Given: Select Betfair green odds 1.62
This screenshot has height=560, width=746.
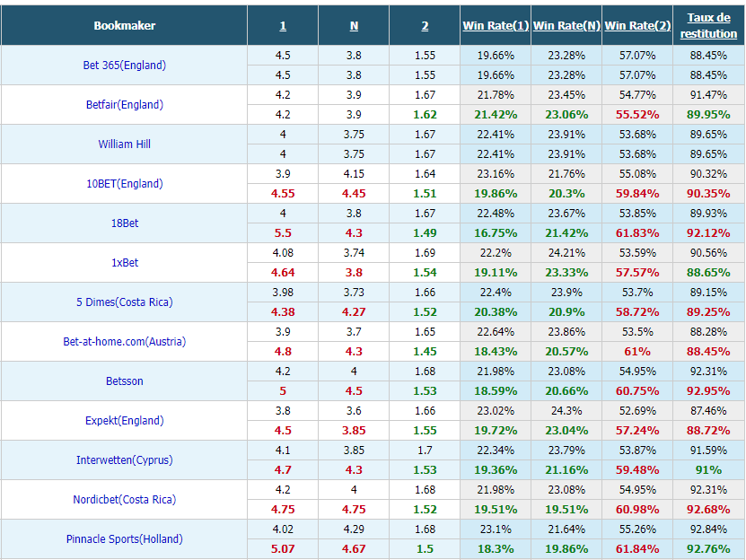Looking at the screenshot, I should coord(425,115).
